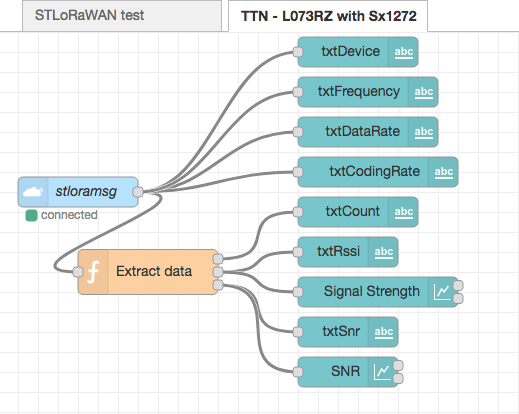The height and width of the screenshot is (414, 519).
Task: Click the abc icon on txtFrequency node
Action: pos(424,92)
